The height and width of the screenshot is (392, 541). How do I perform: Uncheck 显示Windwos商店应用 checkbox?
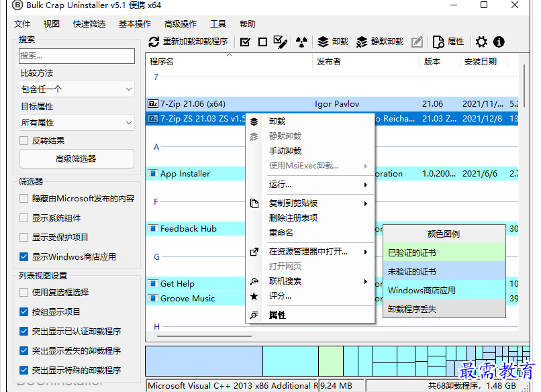(25, 256)
